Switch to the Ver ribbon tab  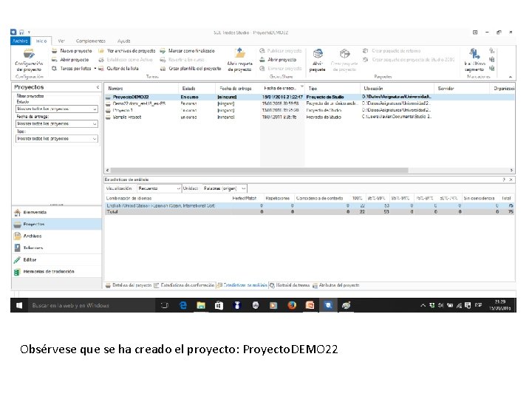point(61,41)
